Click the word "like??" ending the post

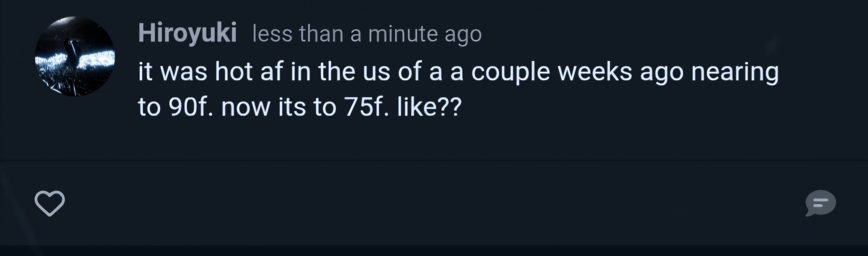(429, 107)
